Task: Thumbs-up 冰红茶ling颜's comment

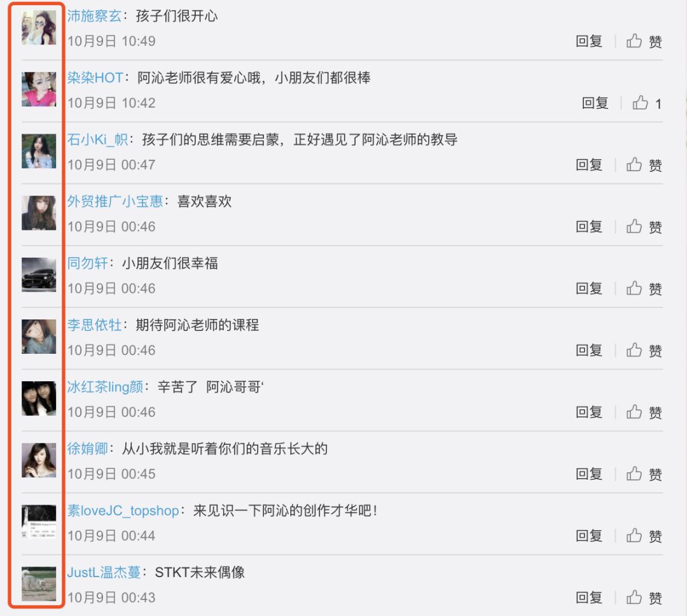Action: (x=644, y=412)
